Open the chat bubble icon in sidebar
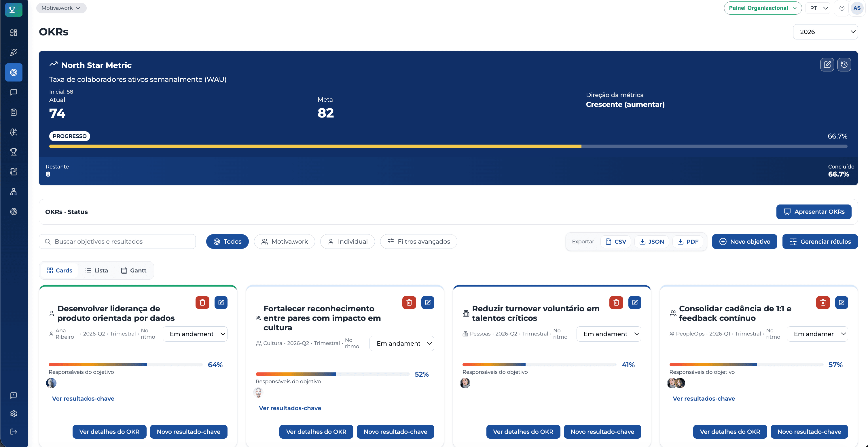This screenshot has width=868, height=447. click(x=14, y=92)
